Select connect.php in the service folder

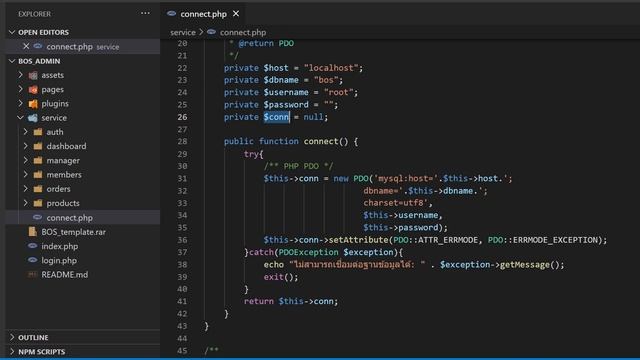coord(83,218)
